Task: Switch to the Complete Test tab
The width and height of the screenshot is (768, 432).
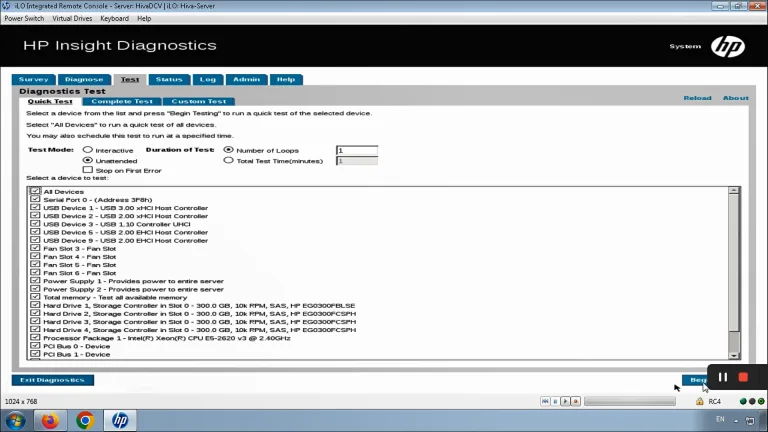Action: pyautogui.click(x=122, y=101)
